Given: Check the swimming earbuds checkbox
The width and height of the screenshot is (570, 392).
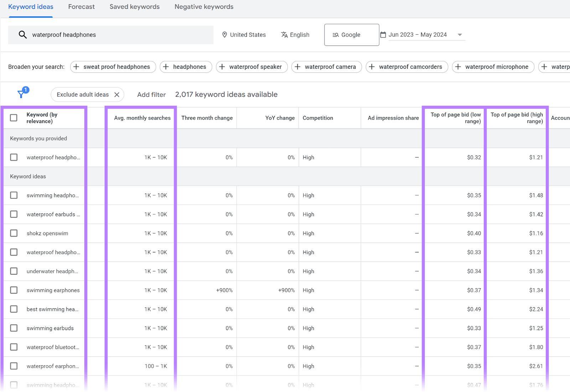Looking at the screenshot, I should tap(14, 328).
